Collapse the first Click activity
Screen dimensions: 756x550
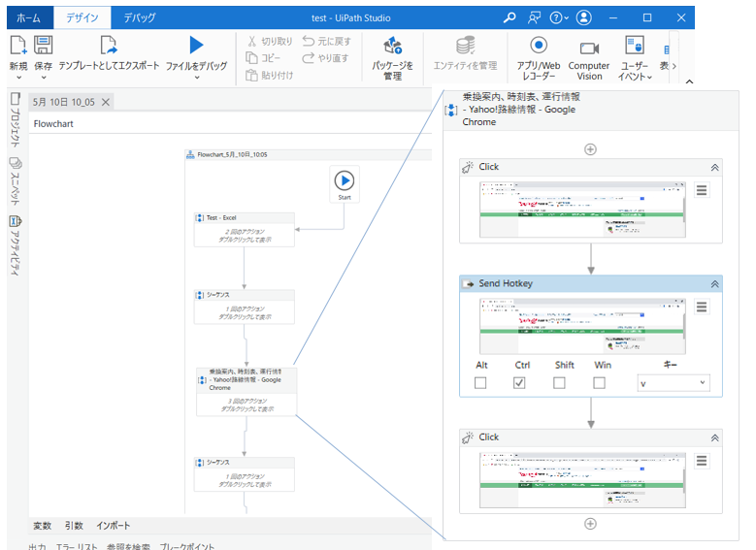point(715,167)
